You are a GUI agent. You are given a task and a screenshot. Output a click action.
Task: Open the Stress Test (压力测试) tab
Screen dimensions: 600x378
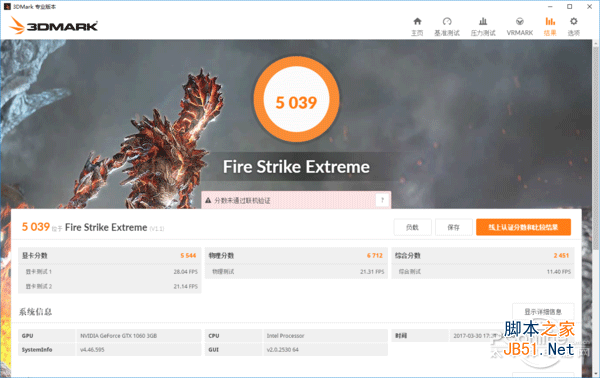483,26
